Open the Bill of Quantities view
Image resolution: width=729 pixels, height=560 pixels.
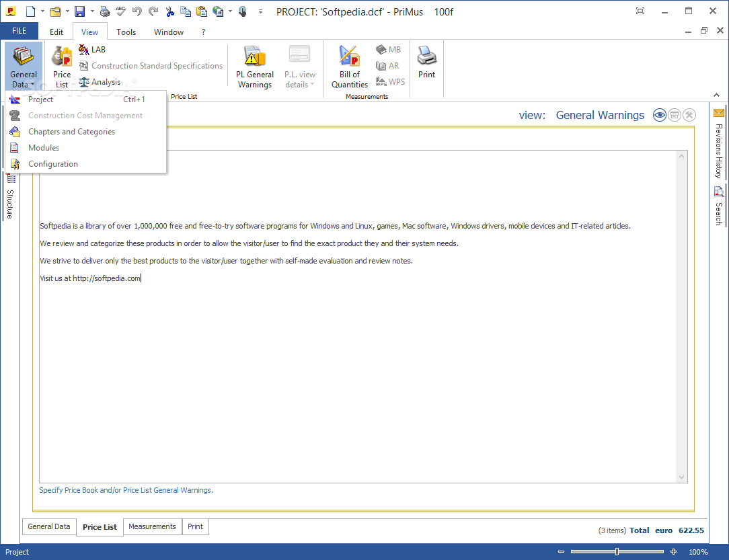pos(350,67)
